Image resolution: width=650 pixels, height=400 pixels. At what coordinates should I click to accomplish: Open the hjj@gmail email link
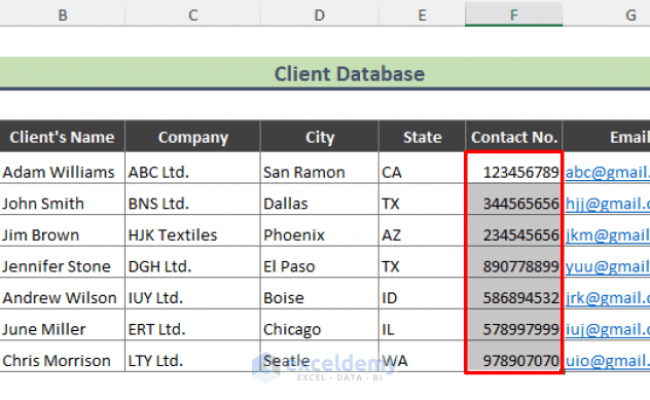607,204
